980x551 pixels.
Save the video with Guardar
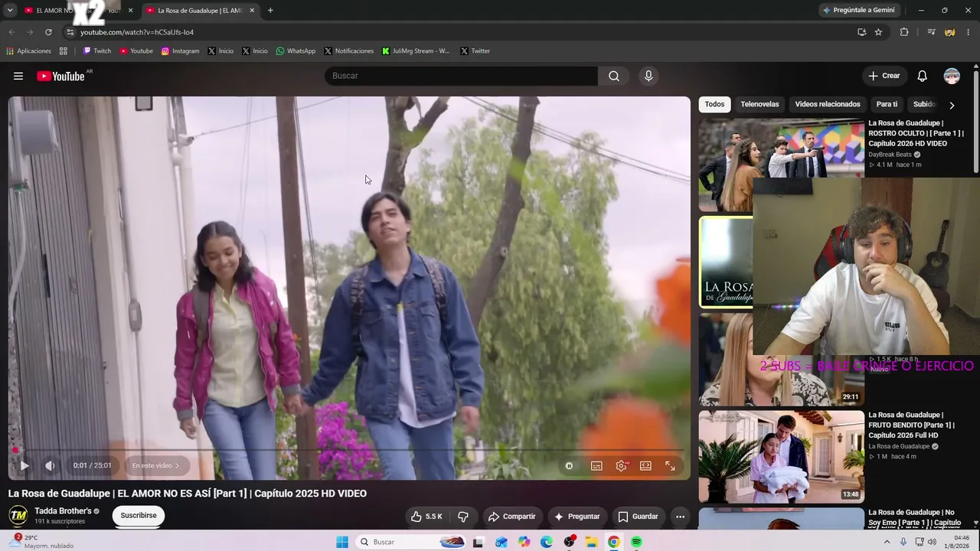638,517
